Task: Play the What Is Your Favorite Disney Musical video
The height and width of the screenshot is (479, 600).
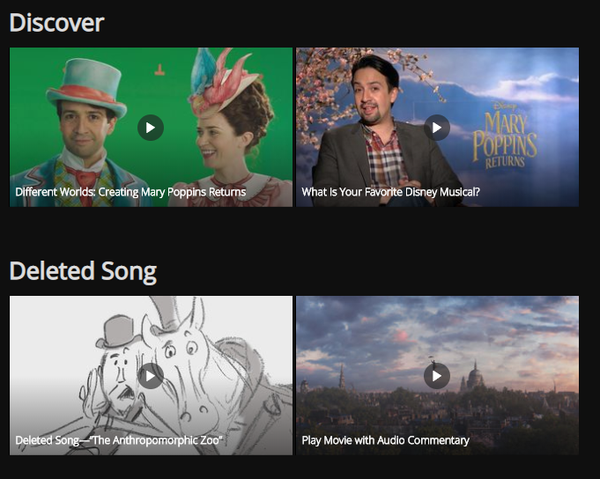Action: point(437,127)
